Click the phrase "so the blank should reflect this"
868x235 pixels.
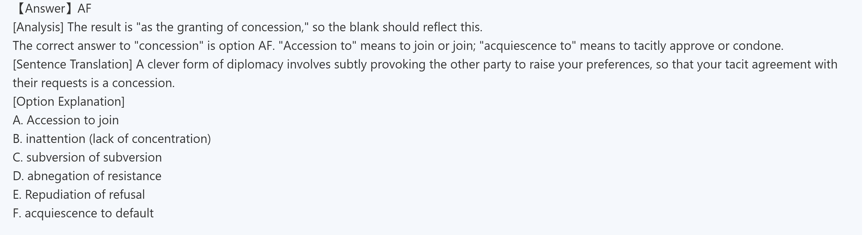397,27
